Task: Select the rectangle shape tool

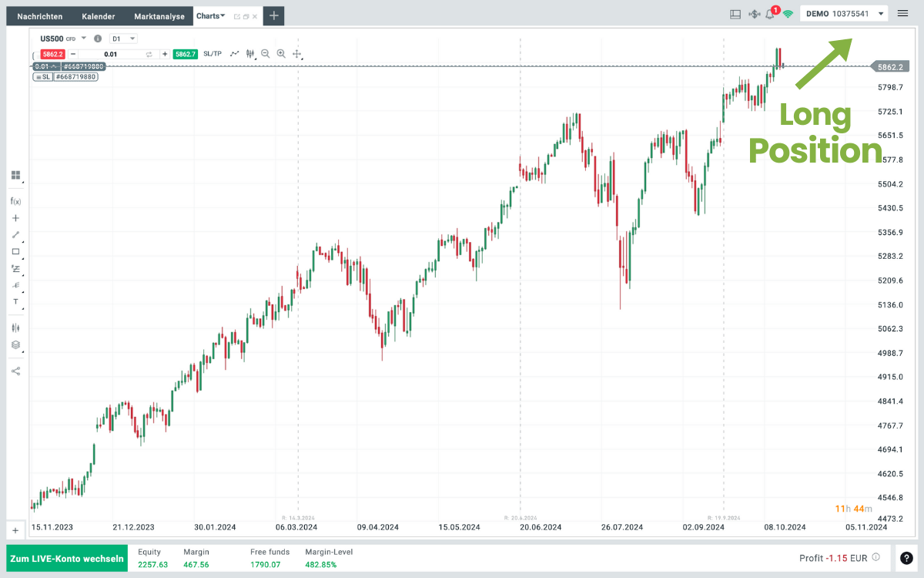Action: click(x=15, y=251)
